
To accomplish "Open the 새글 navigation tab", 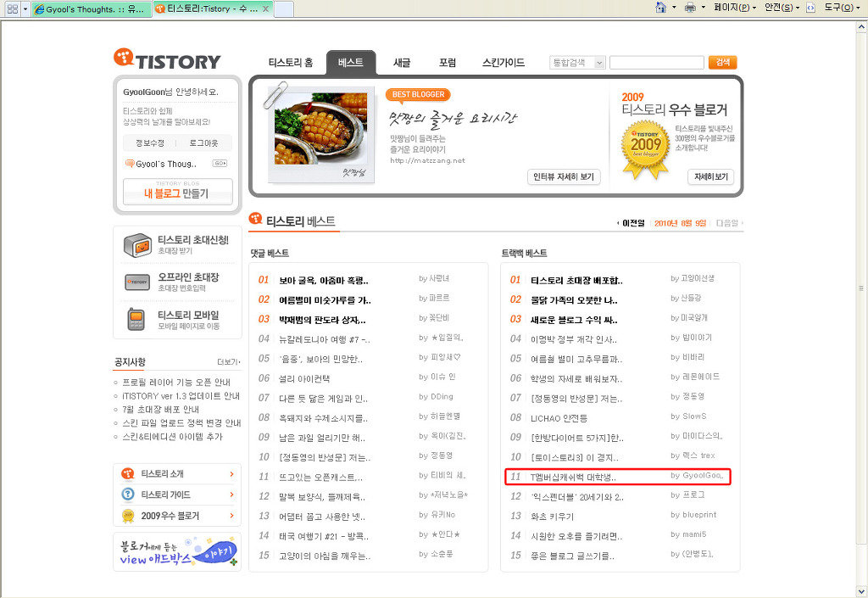I will (402, 63).
